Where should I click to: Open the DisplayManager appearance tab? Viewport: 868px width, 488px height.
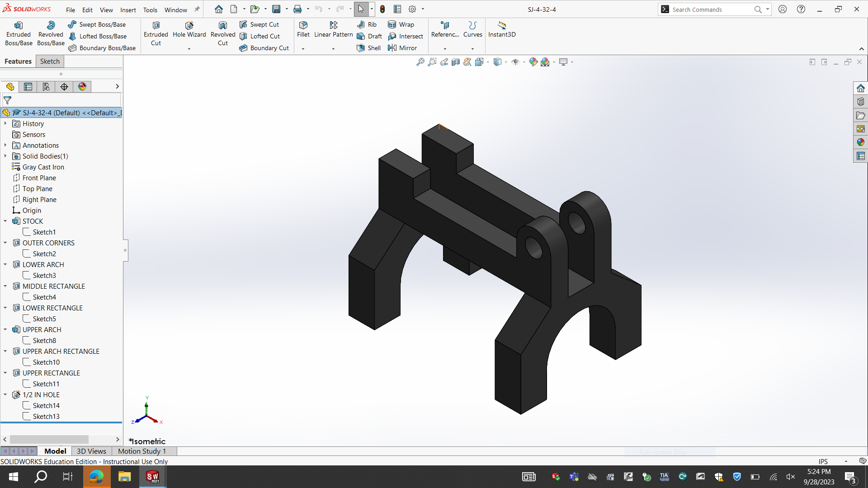[x=82, y=86]
